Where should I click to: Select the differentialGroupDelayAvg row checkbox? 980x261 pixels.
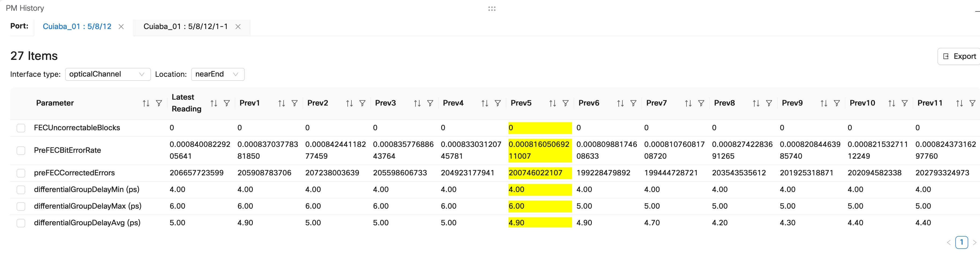point(21,223)
